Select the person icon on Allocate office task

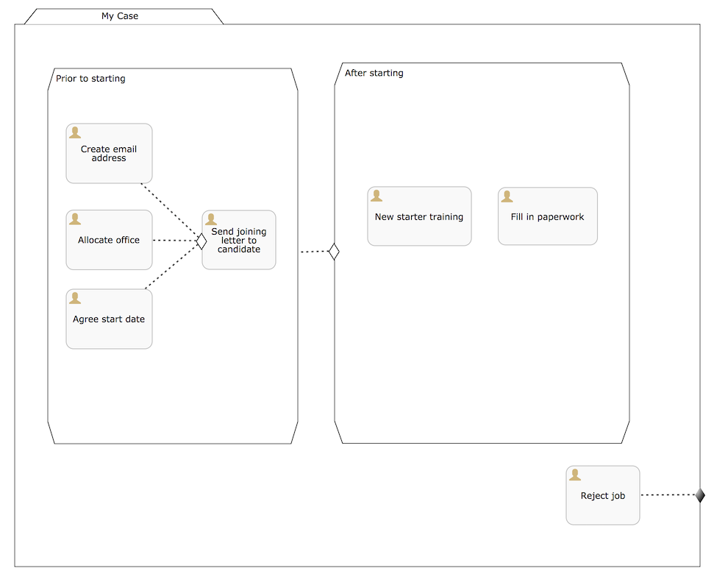pos(75,218)
